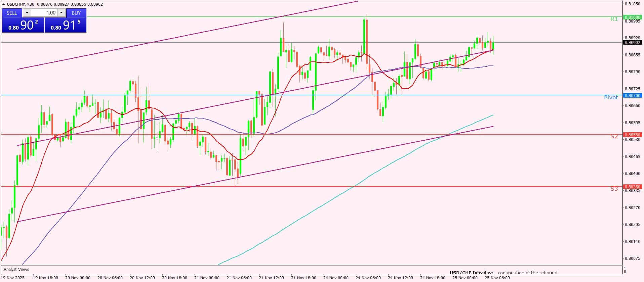Increase trade volume with the up arrow

[61, 13]
